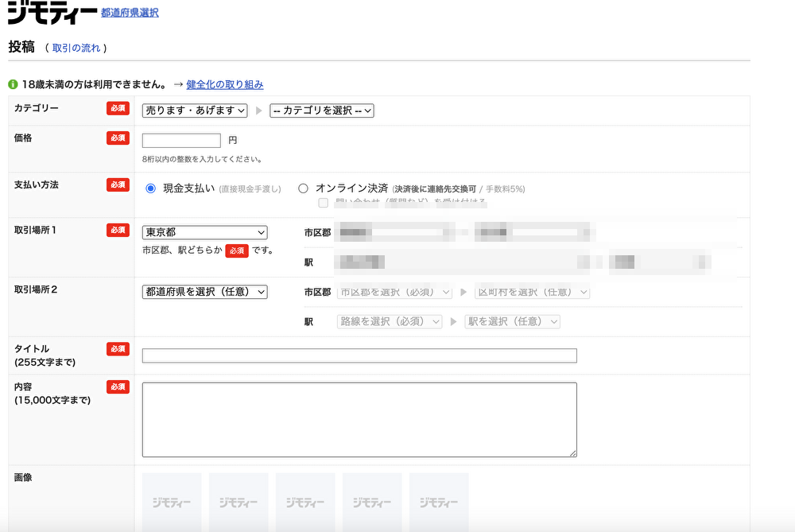This screenshot has height=532, width=795.
Task: Click the 画像 row label
Action: [23, 477]
